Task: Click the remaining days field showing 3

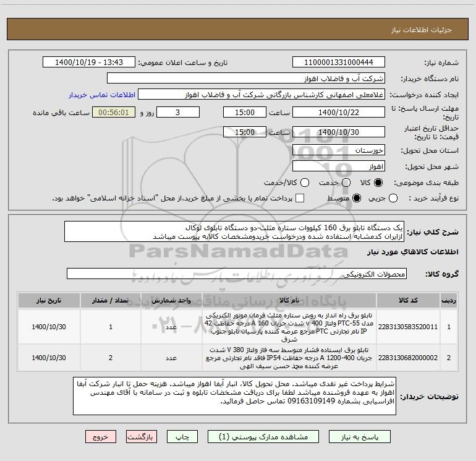Action: [178, 112]
